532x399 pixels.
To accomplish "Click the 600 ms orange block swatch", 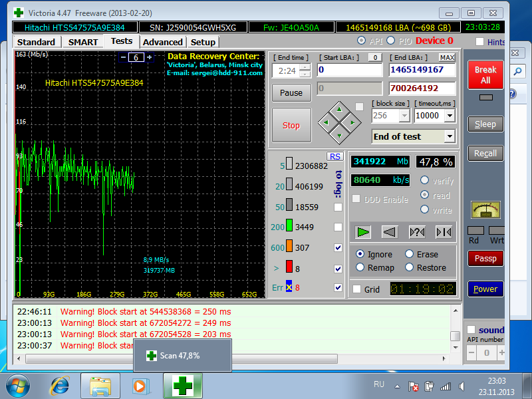I will [289, 245].
